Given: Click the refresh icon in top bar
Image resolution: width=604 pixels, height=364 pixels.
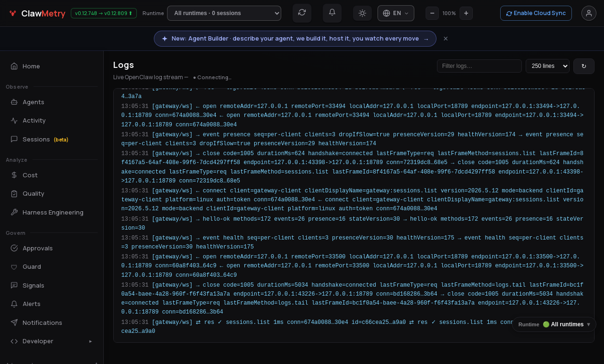Looking at the screenshot, I should (x=302, y=13).
